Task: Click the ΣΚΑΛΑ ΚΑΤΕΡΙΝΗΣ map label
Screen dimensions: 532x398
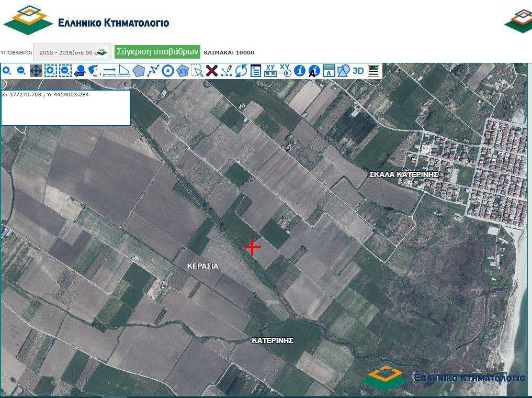Action: [x=403, y=174]
